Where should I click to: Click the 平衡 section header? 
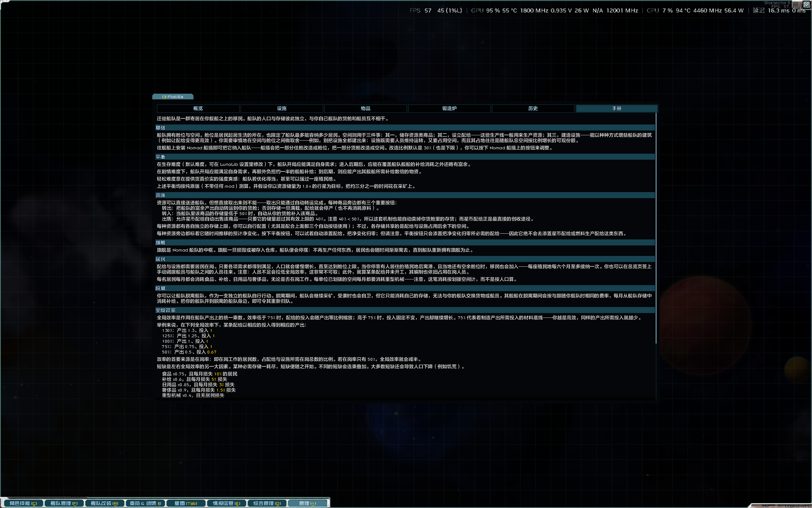(x=405, y=157)
